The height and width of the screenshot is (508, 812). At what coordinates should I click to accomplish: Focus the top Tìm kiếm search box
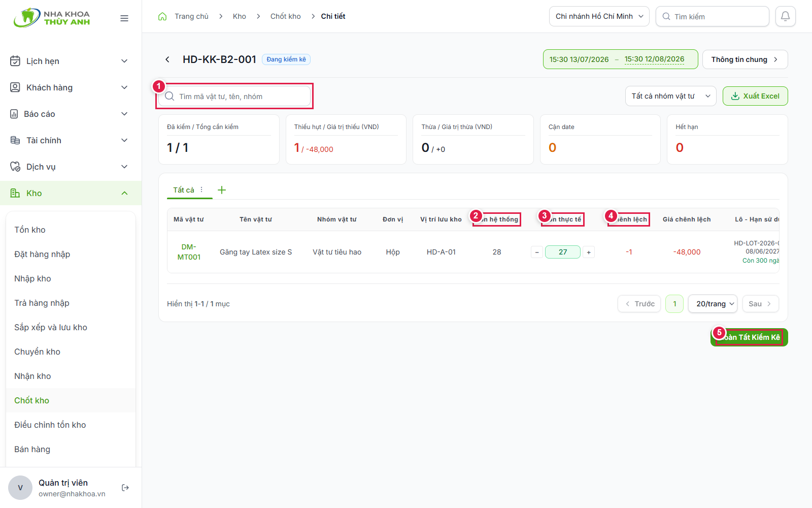[713, 16]
